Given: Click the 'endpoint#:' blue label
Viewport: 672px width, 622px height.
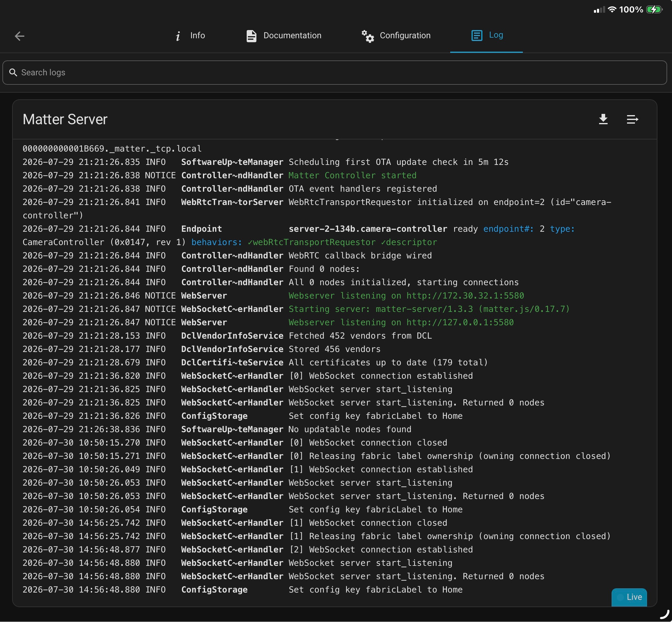Looking at the screenshot, I should tap(509, 229).
